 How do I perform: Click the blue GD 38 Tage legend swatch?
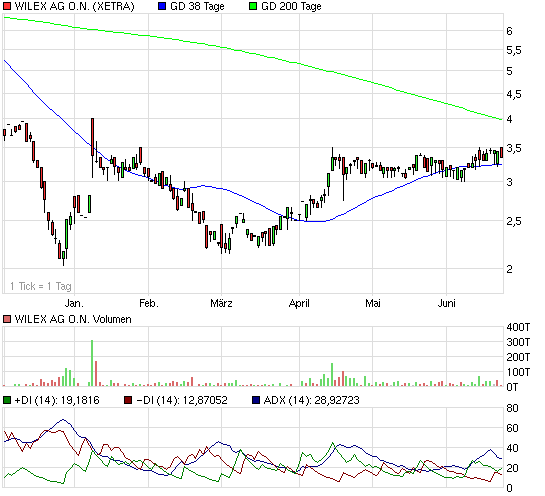162,6
